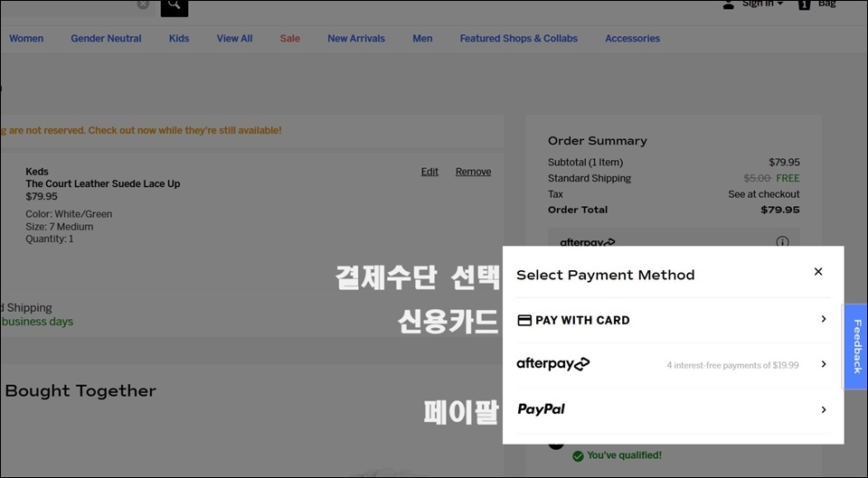Screen dimensions: 868x478
Task: Click the search magnifier icon
Action: [x=175, y=5]
